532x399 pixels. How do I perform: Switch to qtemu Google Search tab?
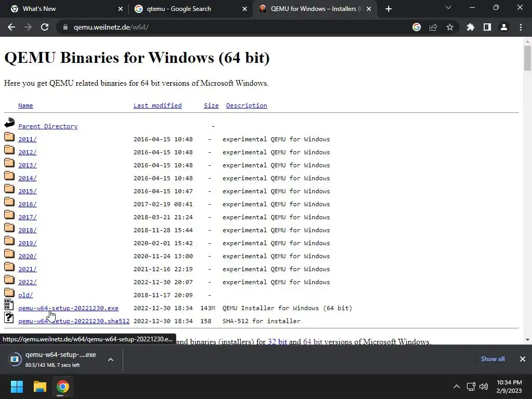tap(191, 9)
